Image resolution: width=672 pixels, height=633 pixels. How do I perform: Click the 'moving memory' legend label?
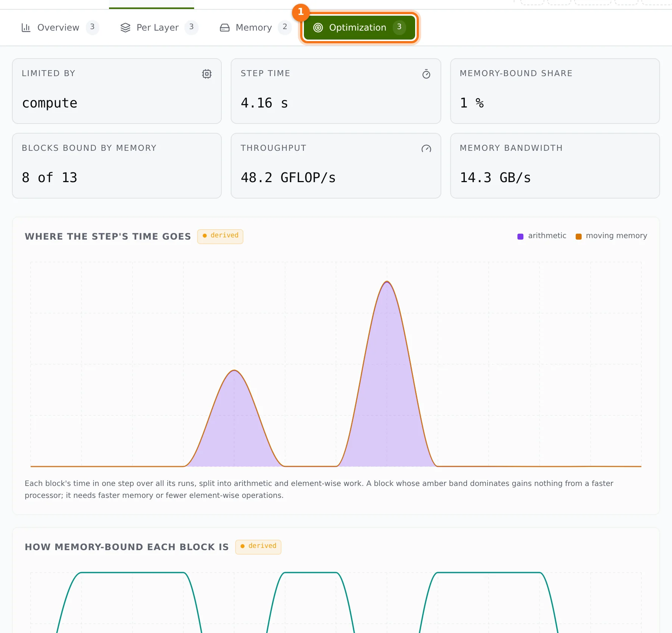click(617, 236)
